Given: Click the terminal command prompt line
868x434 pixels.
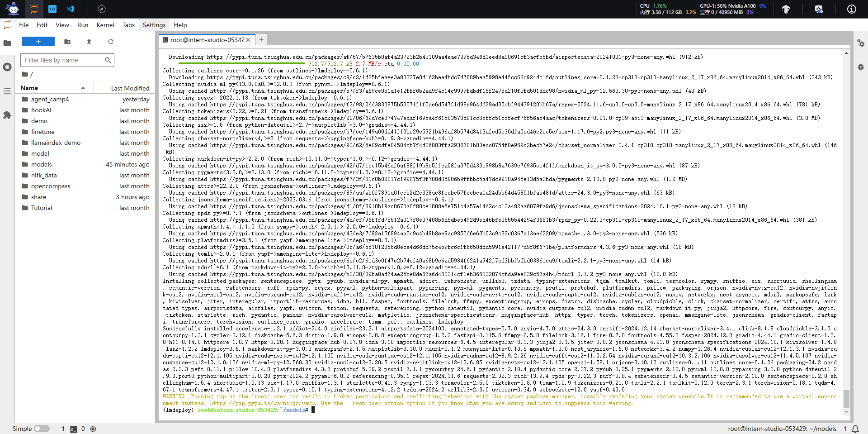Looking at the screenshot, I should [x=239, y=410].
